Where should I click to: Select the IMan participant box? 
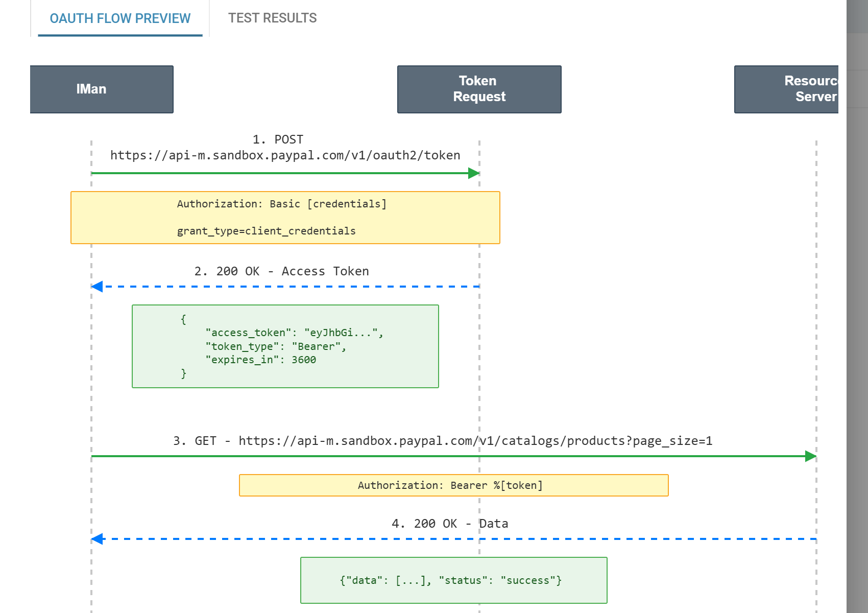coord(102,89)
